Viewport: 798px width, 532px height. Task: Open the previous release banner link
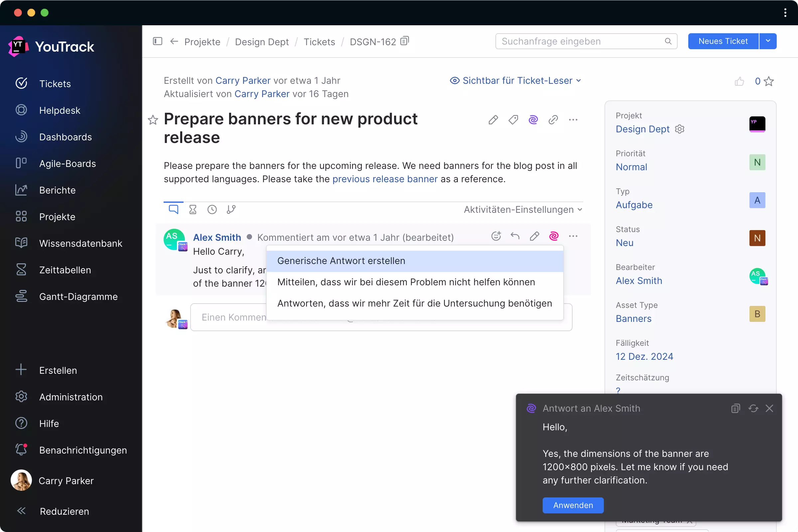point(385,179)
